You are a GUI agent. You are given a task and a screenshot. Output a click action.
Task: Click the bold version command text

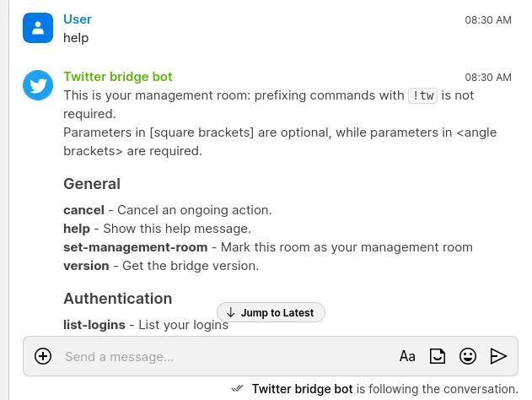[x=86, y=266]
